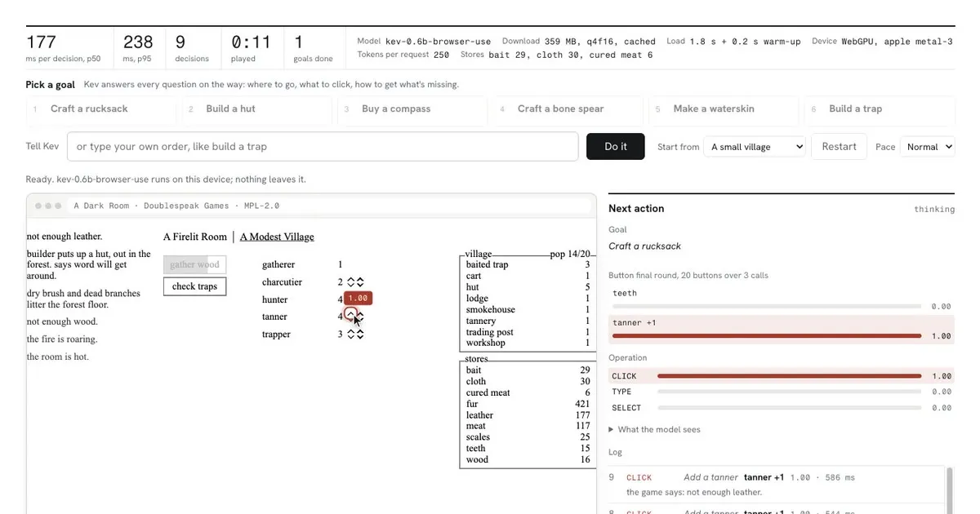
Task: Pick the 'Build a trap' goal
Action: coord(880,109)
